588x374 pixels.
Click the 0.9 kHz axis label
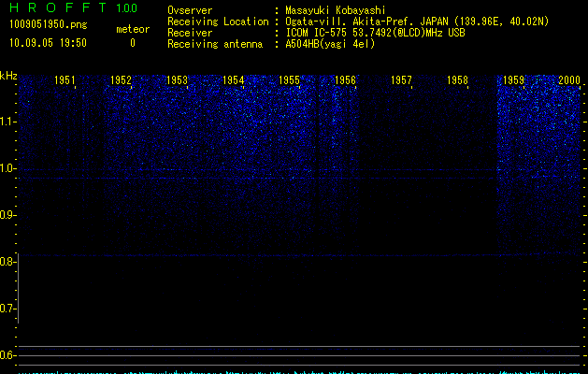tap(7, 215)
